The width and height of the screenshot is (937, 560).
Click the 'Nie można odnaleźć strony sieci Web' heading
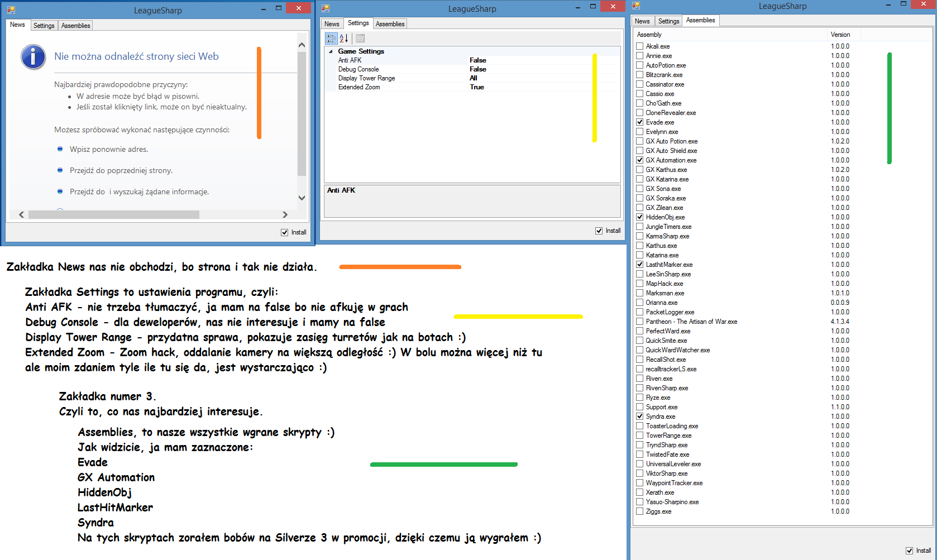136,56
